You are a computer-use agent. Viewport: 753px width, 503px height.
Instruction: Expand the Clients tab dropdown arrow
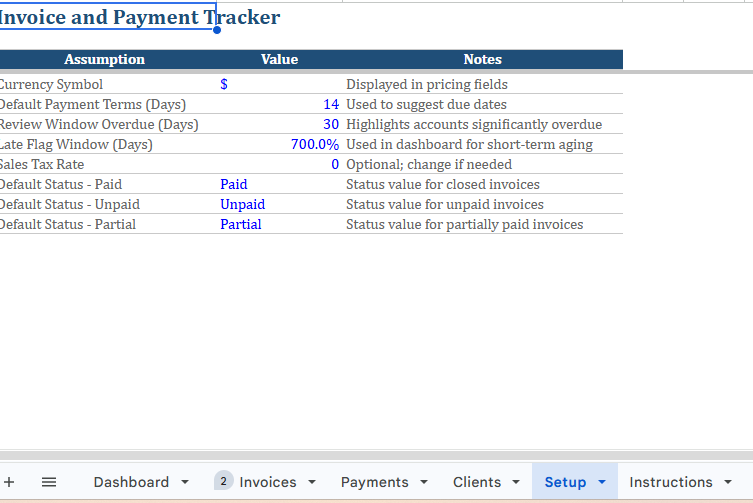(x=516, y=482)
